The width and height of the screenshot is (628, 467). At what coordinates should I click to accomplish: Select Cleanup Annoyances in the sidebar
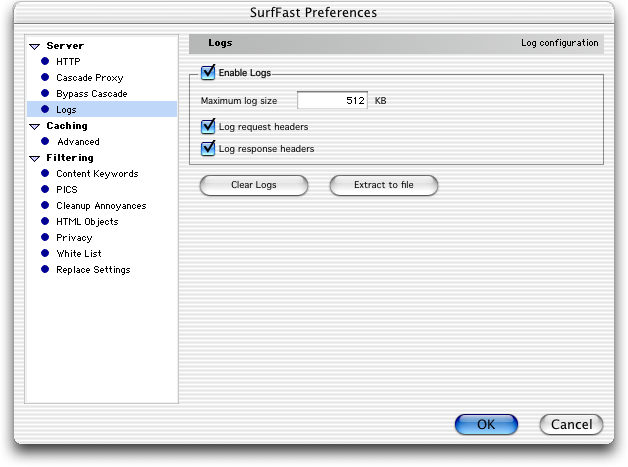[101, 205]
